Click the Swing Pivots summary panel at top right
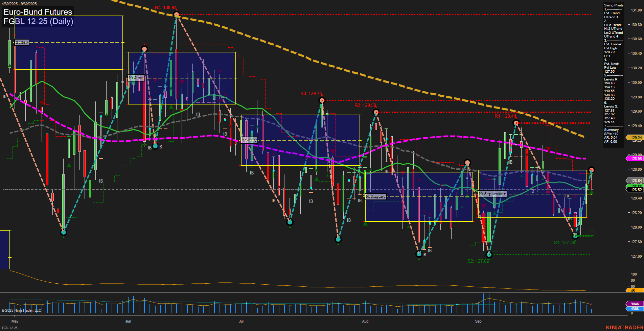644x331 pixels. (x=613, y=5)
